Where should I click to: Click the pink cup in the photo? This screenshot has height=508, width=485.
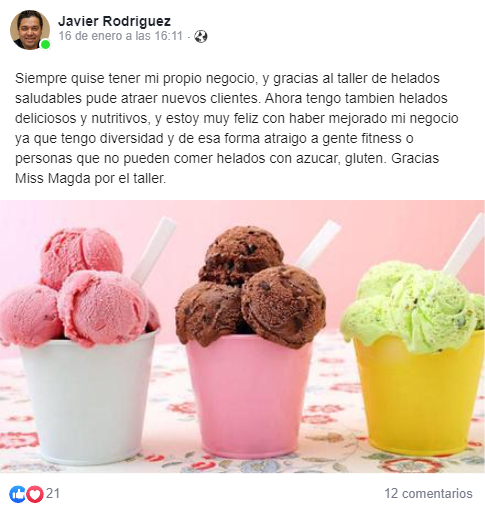coord(248,397)
